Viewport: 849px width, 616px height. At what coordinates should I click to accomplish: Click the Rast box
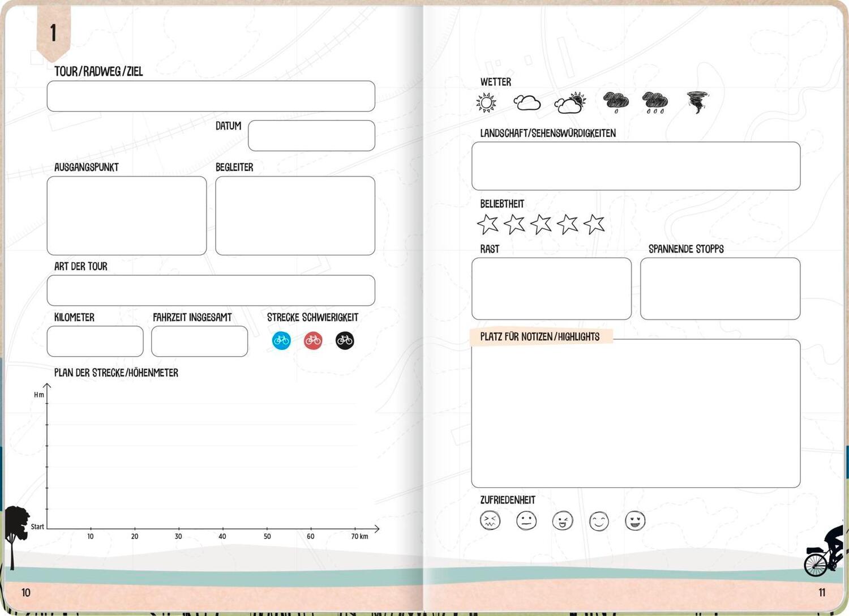click(x=551, y=289)
